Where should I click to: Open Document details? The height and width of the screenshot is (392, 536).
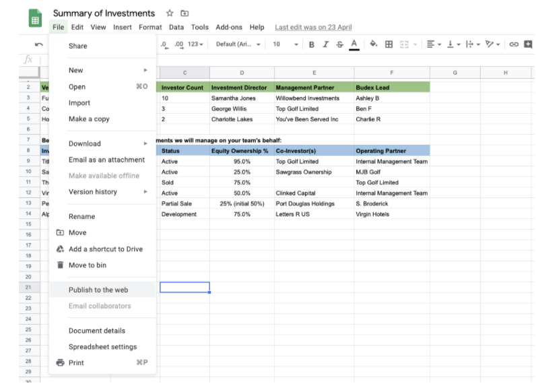click(x=102, y=331)
